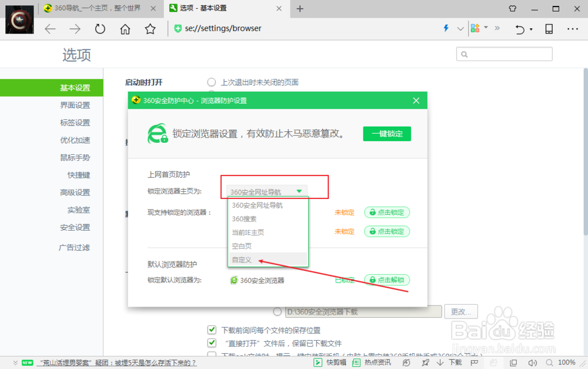Click the speaker mute icon in status bar
The width and height of the screenshot is (588, 369).
pyautogui.click(x=533, y=363)
